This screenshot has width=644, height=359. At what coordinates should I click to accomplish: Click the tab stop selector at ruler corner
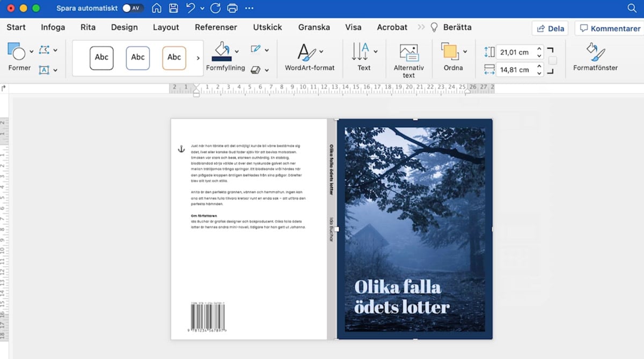(x=4, y=88)
